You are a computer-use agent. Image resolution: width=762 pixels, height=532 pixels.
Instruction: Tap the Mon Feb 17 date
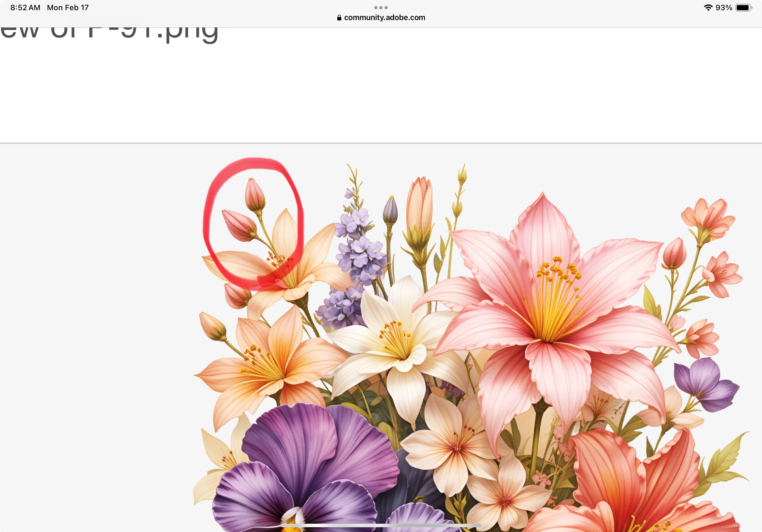tap(68, 8)
